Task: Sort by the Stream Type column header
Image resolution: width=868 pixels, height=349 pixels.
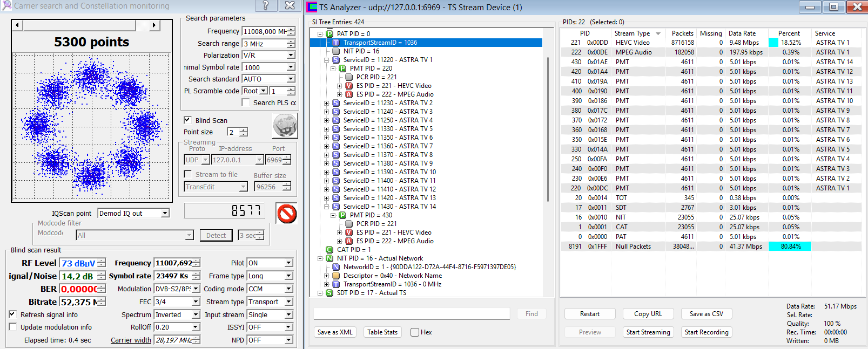Action: pos(638,33)
